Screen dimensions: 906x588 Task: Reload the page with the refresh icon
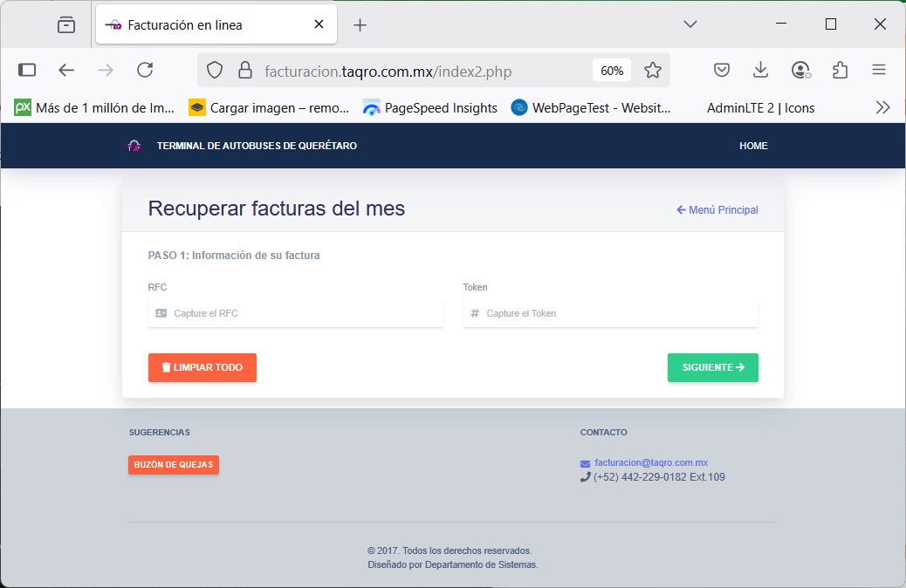(145, 71)
